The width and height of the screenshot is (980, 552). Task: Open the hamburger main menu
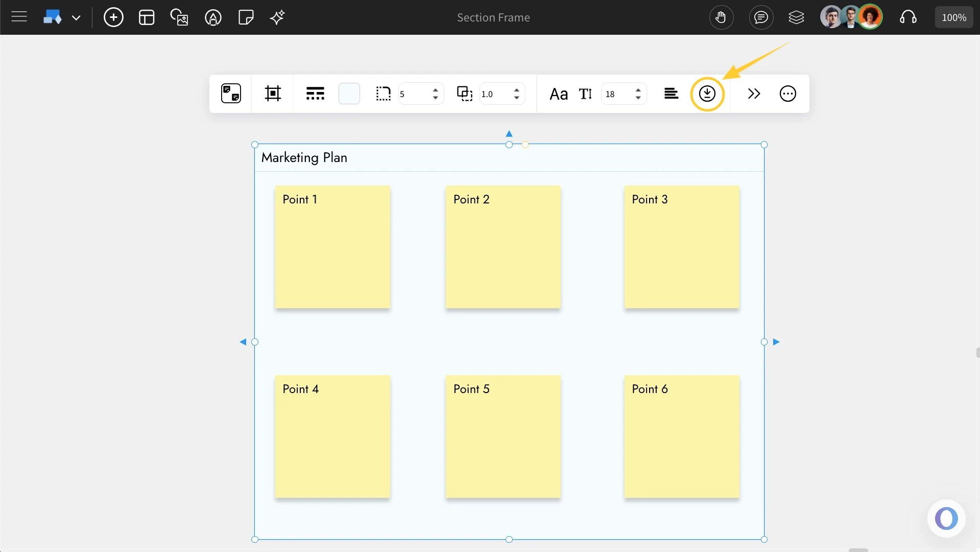pos(18,17)
